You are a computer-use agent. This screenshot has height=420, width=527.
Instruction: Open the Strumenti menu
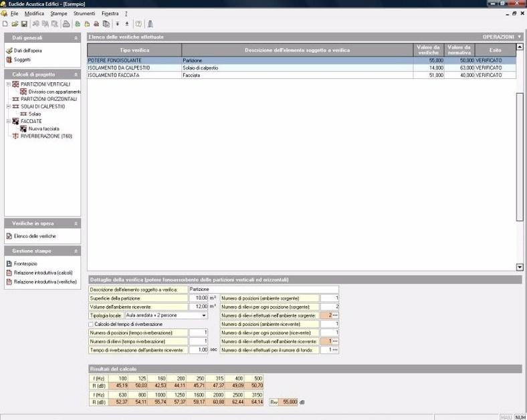pyautogui.click(x=84, y=13)
